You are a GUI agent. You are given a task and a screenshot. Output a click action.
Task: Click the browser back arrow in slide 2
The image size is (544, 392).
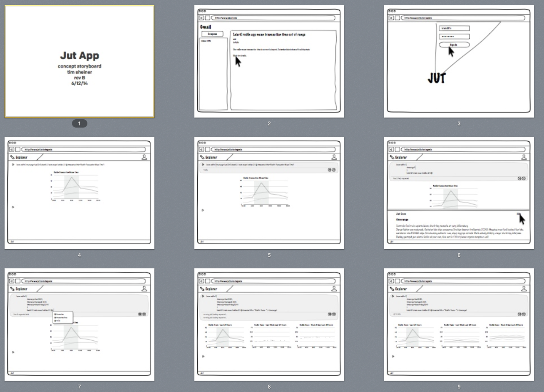202,18
